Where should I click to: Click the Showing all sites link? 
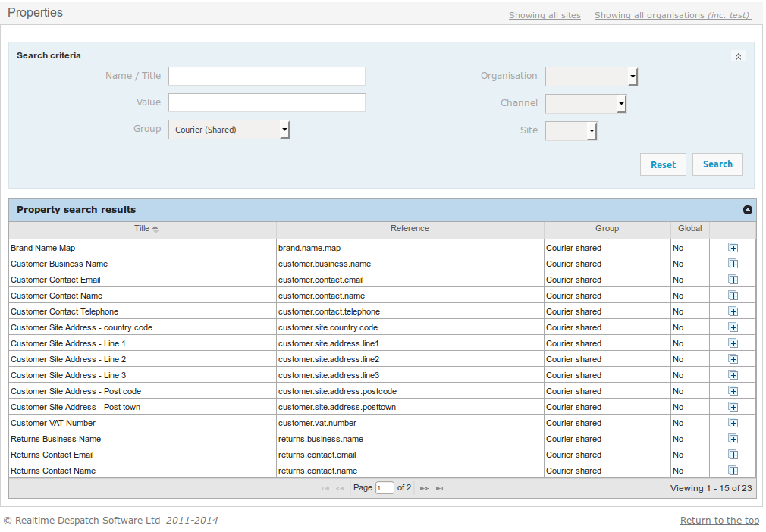click(545, 15)
